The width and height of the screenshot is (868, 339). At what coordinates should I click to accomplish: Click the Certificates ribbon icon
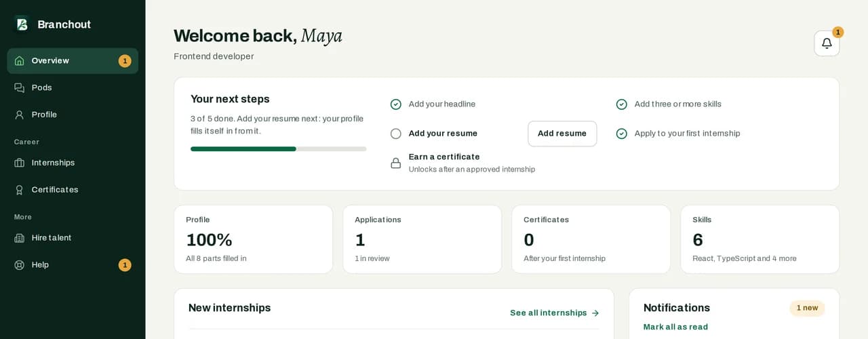pyautogui.click(x=20, y=190)
